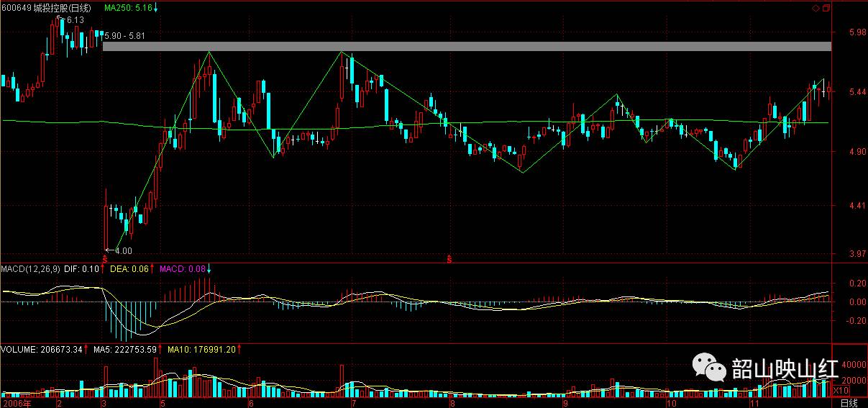This screenshot has width=868, height=408.
Task: Click the MA5: 222753.59 volume label
Action: pyautogui.click(x=126, y=350)
